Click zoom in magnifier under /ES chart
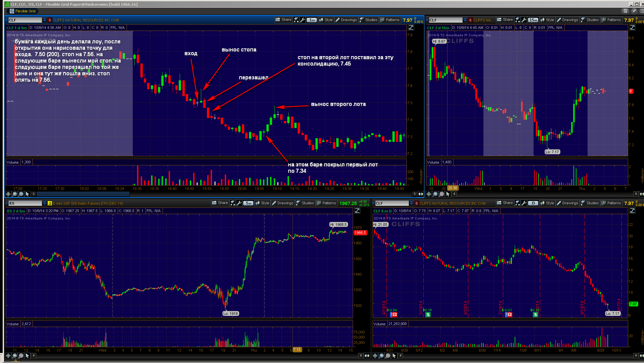This screenshot has width=644, height=363. pos(15,356)
